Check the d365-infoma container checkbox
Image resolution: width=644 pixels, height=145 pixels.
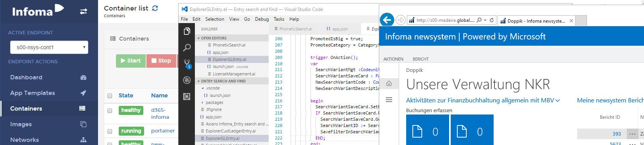pyautogui.click(x=110, y=111)
